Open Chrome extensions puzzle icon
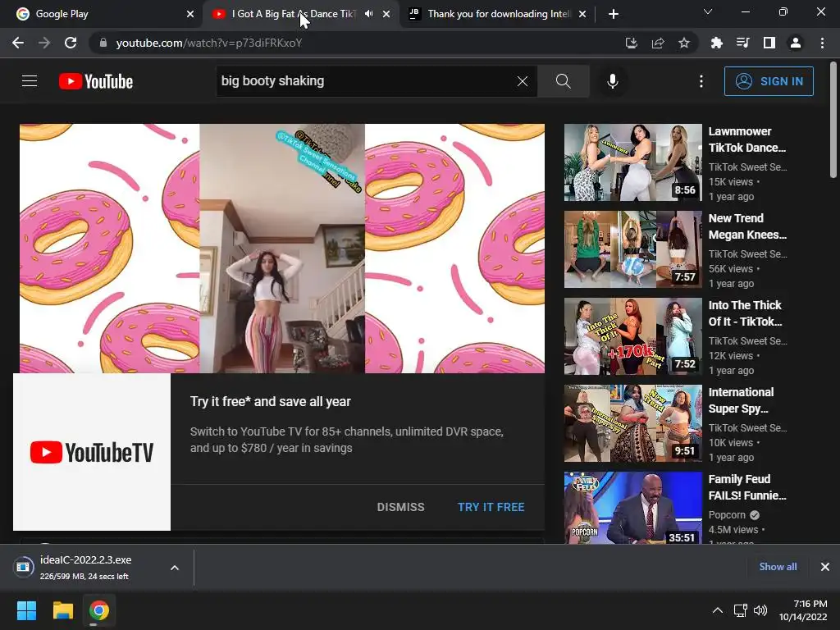The width and height of the screenshot is (840, 630). click(x=716, y=43)
